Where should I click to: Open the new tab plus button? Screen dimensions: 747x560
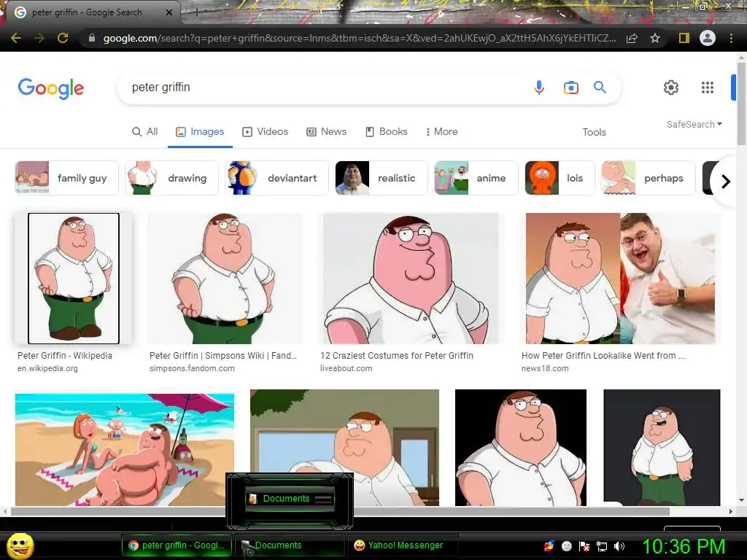(x=196, y=13)
